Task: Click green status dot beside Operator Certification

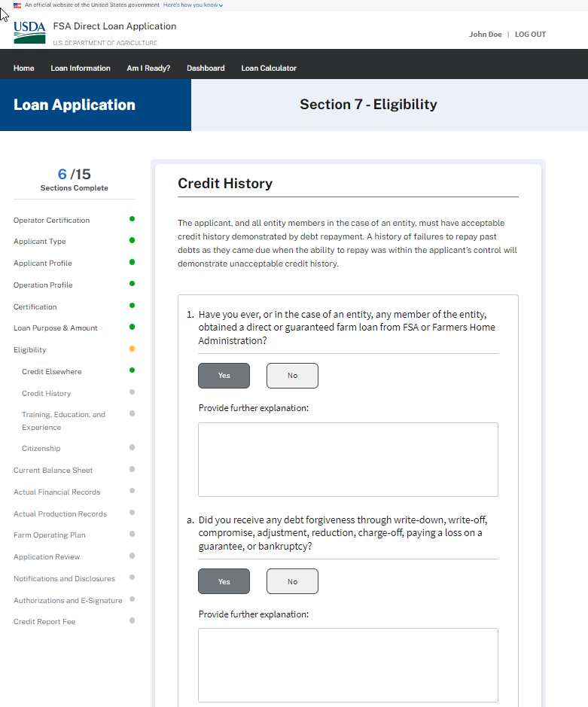Action: 132,218
